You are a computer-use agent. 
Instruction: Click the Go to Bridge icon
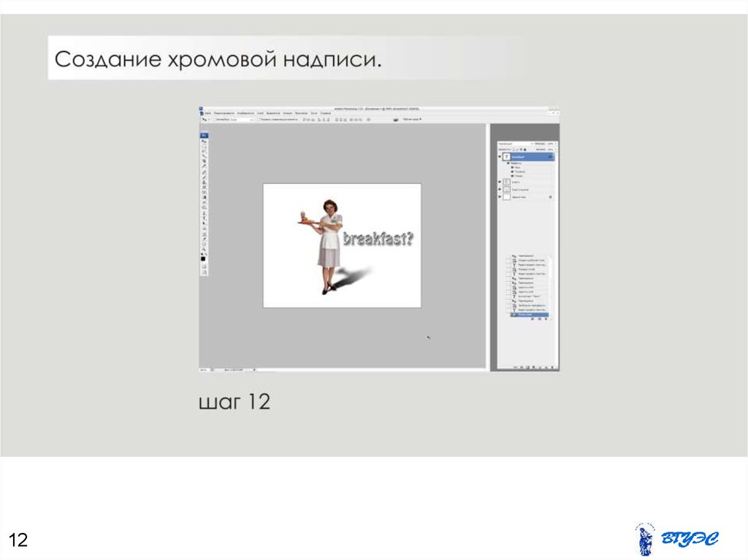pyautogui.click(x=395, y=120)
